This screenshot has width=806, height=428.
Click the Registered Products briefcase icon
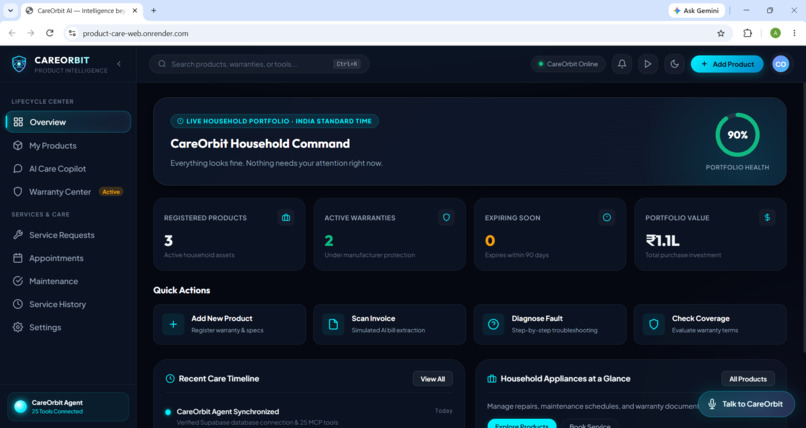[x=286, y=218]
